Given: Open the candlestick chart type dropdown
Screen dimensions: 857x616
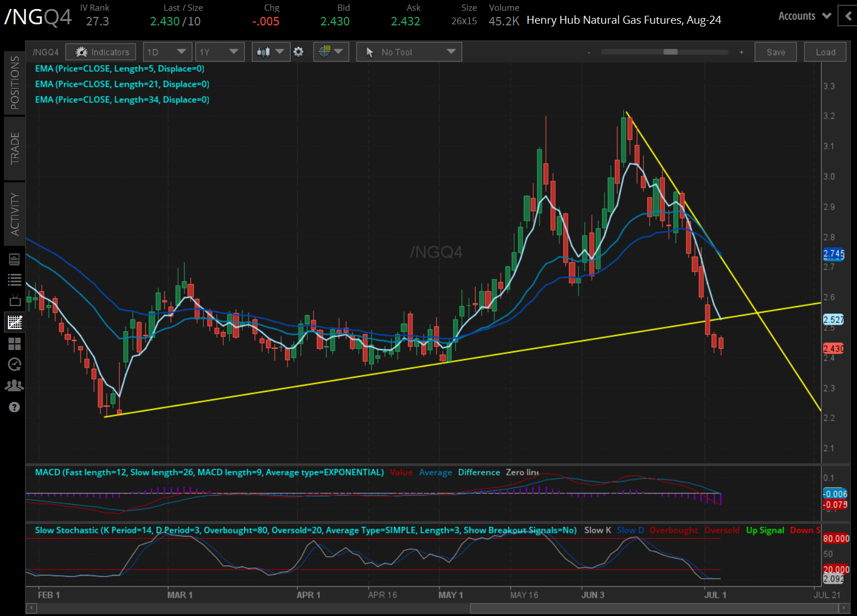Looking at the screenshot, I should (x=271, y=52).
